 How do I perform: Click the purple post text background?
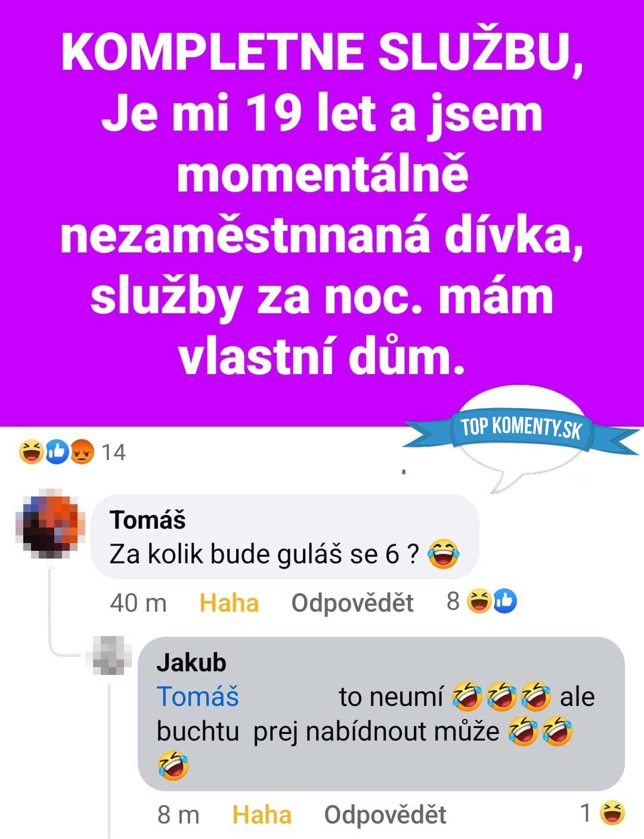pos(322,203)
